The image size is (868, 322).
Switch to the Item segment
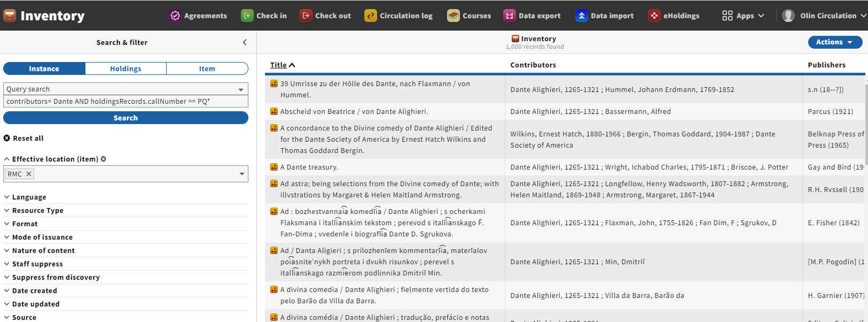pyautogui.click(x=207, y=68)
